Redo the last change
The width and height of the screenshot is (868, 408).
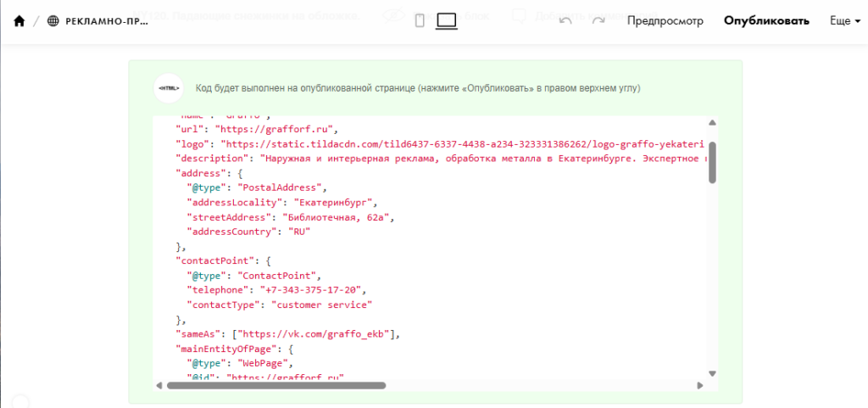point(598,21)
